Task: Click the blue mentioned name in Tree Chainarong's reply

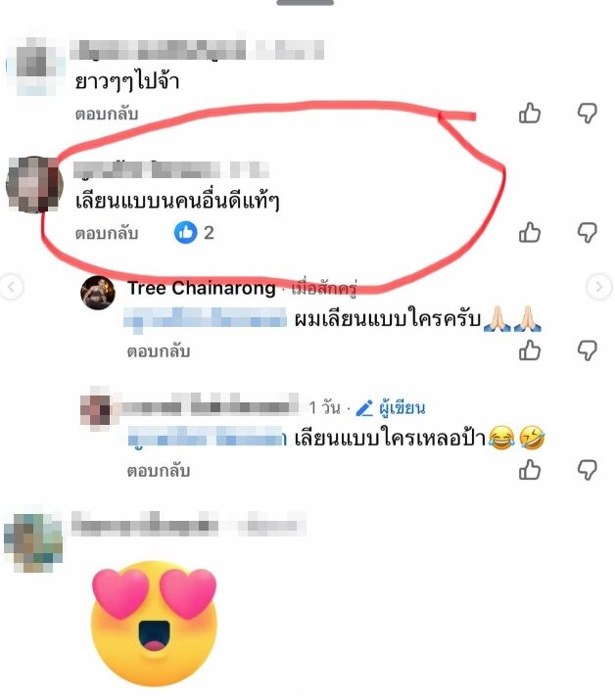Action: [x=205, y=319]
